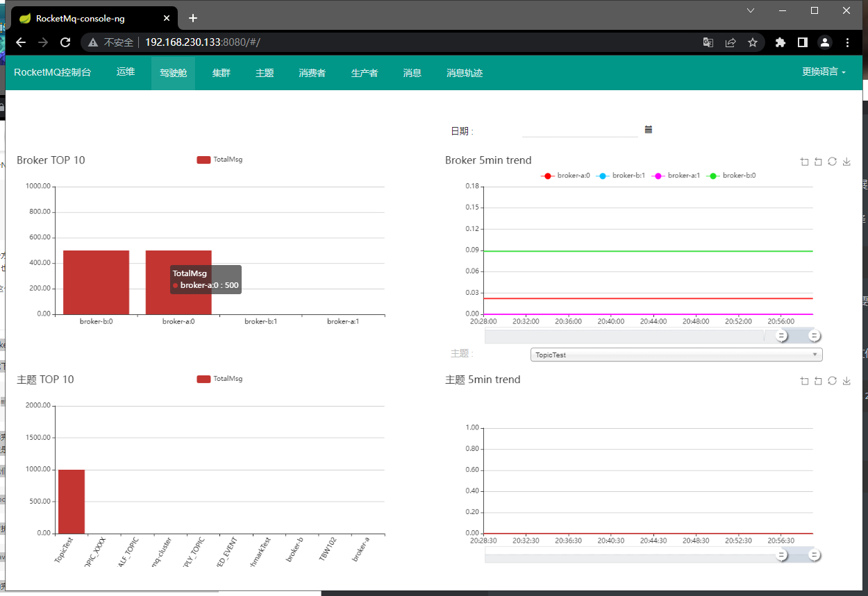Click the restore icon on 主题 5min trend

point(832,381)
